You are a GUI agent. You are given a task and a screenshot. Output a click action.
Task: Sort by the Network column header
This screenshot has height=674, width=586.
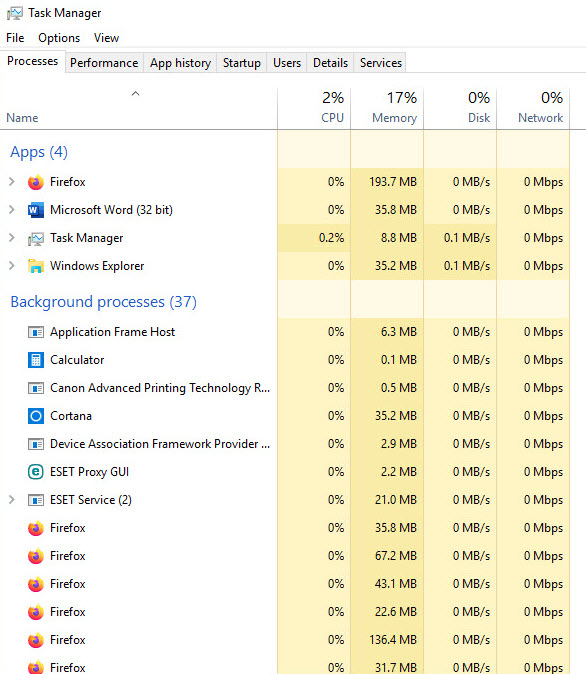533,108
